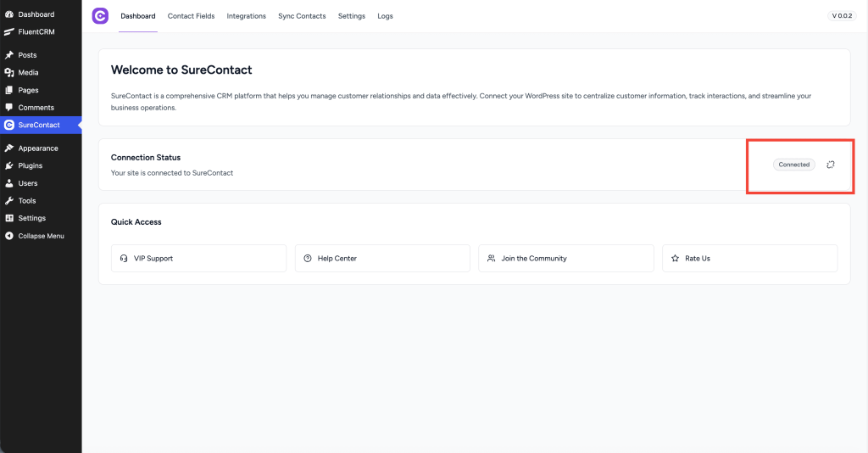Open the WordPress Dashboard sidebar link
Screen dimensions: 868x453
pos(36,14)
